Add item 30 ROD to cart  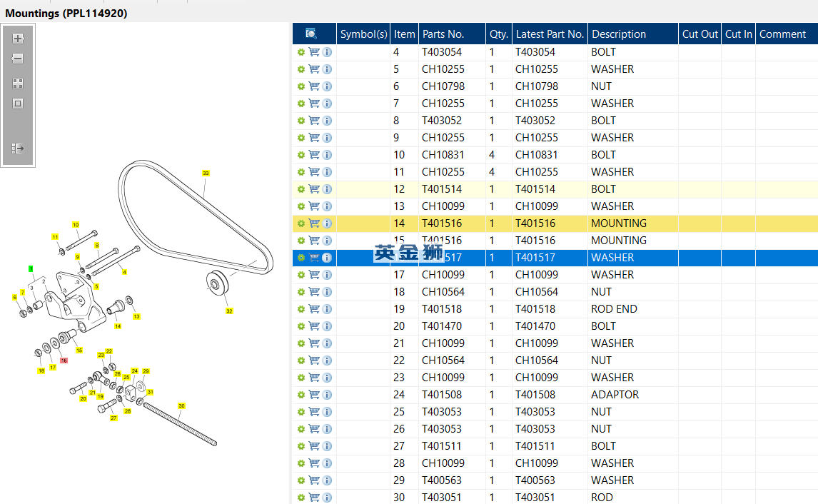pos(314,497)
